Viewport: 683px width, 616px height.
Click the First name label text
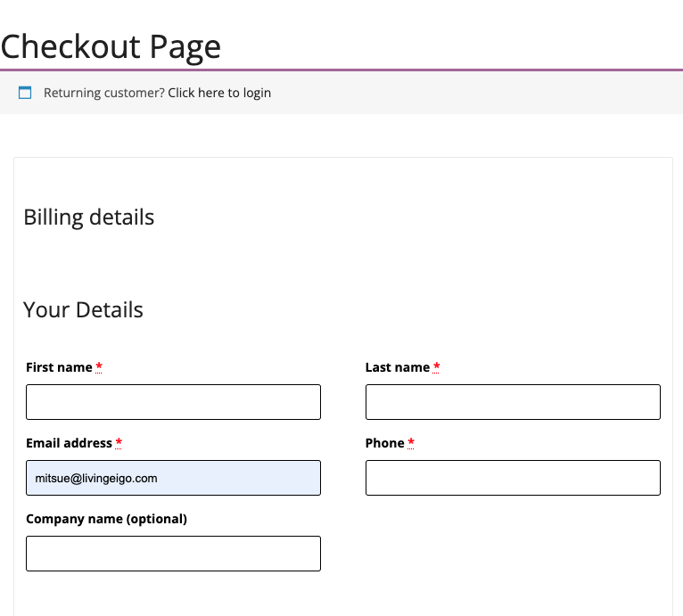pyautogui.click(x=59, y=367)
